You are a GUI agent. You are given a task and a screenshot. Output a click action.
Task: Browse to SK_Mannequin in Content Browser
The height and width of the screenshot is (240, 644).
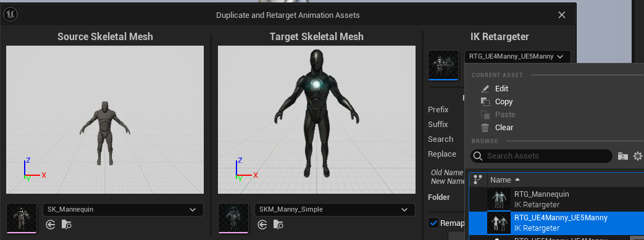(x=67, y=225)
